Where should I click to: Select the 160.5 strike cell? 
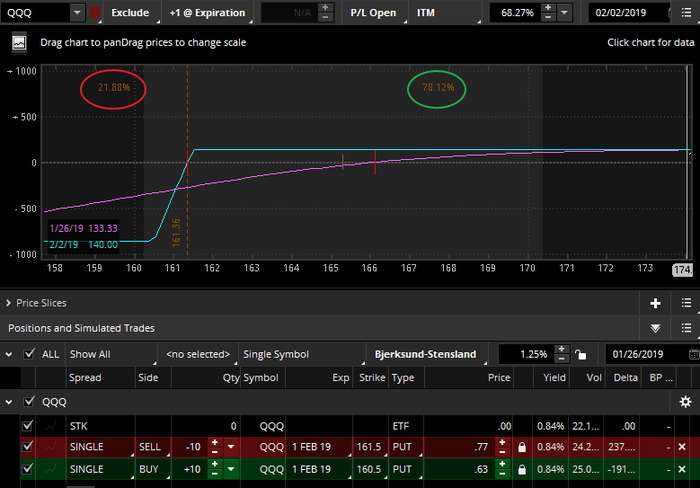(x=370, y=469)
